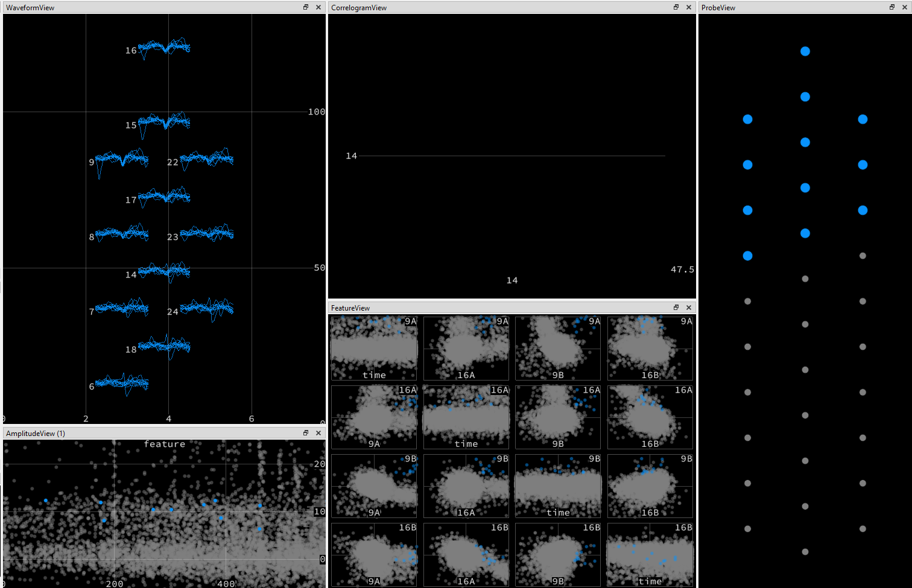This screenshot has width=912, height=588.
Task: Open the 9A versus time feature subplot
Action: [x=373, y=348]
